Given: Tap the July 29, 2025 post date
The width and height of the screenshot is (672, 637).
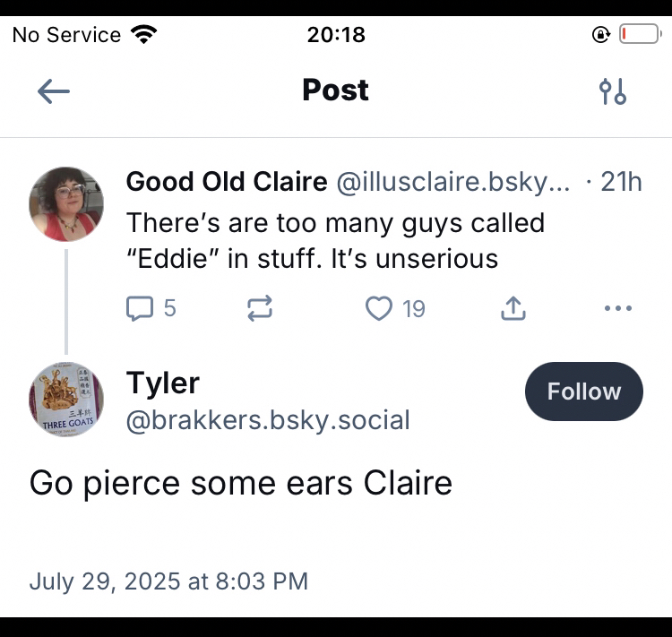Looking at the screenshot, I should tap(168, 581).
